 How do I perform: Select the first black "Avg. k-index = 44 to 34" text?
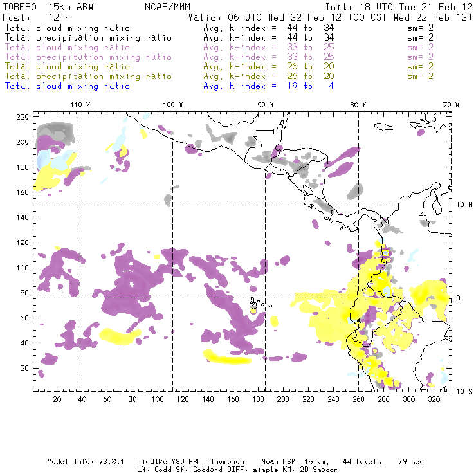tap(269, 28)
